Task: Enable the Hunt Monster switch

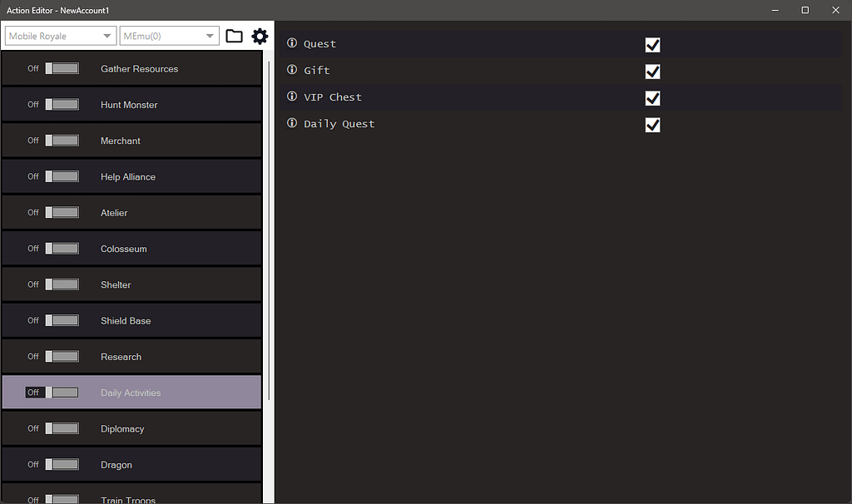Action: 62,105
